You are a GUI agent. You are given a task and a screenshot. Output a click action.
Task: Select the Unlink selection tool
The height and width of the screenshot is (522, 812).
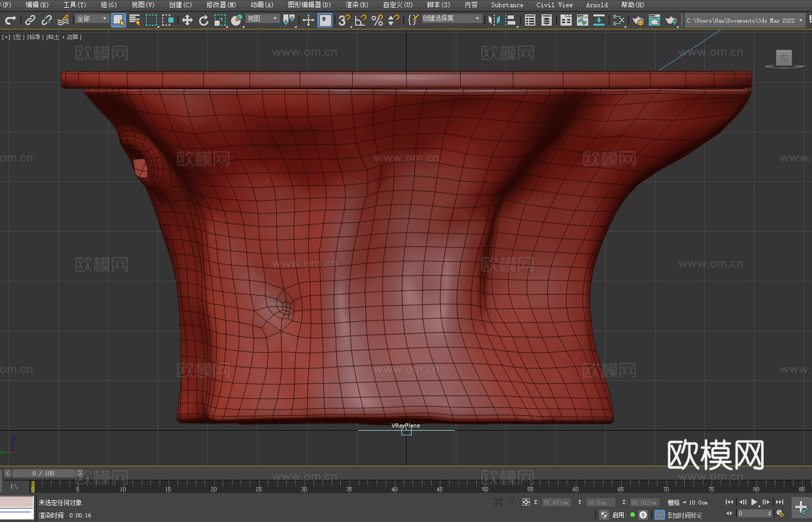click(x=47, y=20)
